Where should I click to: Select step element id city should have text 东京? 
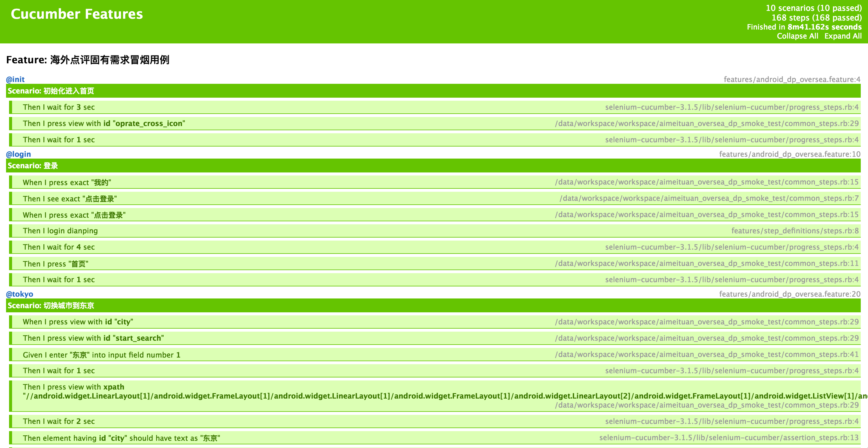click(x=435, y=437)
